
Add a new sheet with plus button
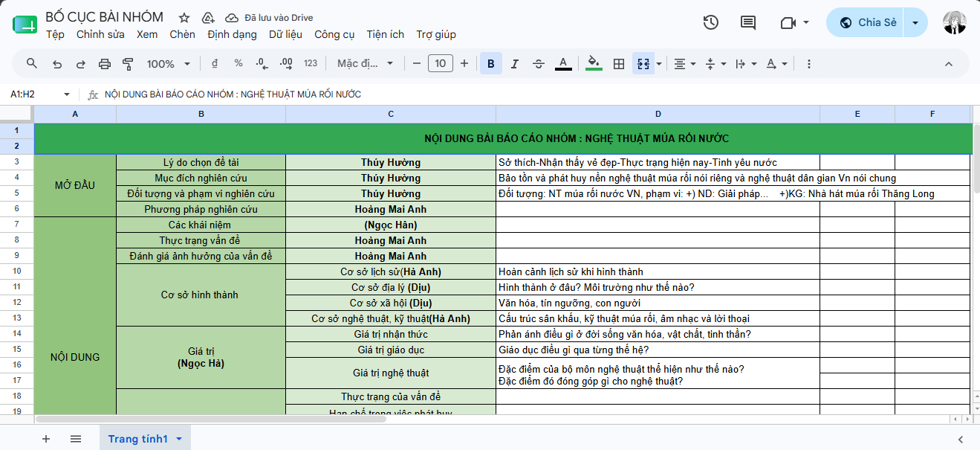tap(46, 439)
